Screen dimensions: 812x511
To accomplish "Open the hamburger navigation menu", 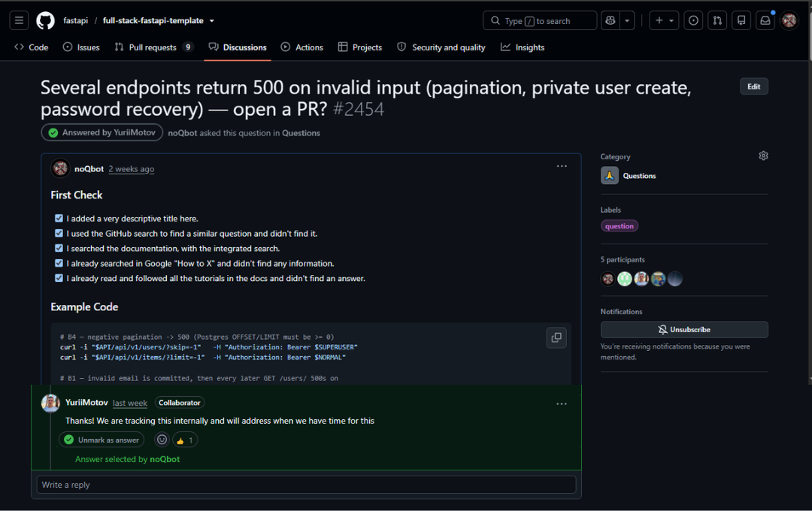I will [19, 21].
